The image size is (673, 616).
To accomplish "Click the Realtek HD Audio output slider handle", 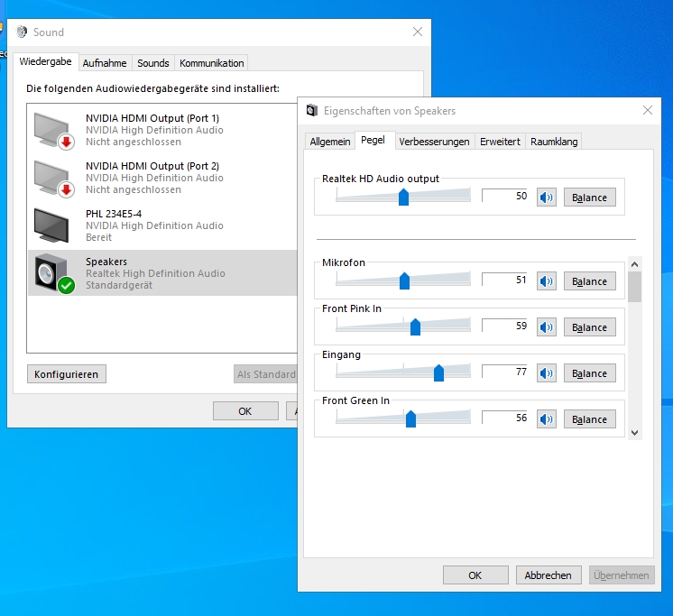I will [x=403, y=197].
